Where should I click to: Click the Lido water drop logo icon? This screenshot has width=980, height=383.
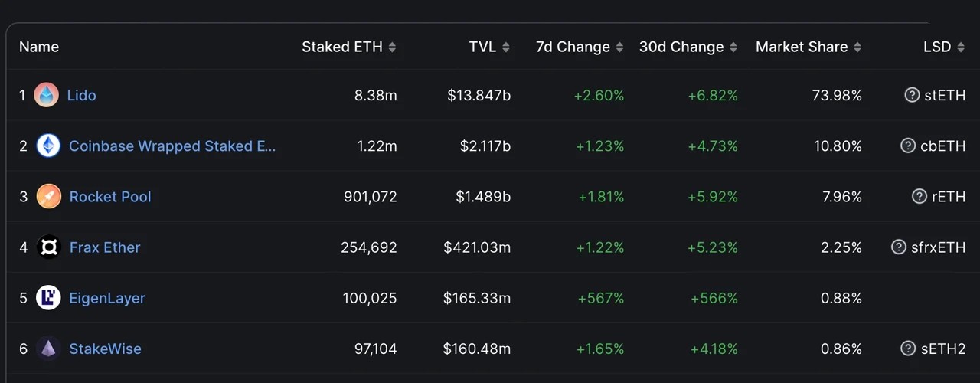47,95
